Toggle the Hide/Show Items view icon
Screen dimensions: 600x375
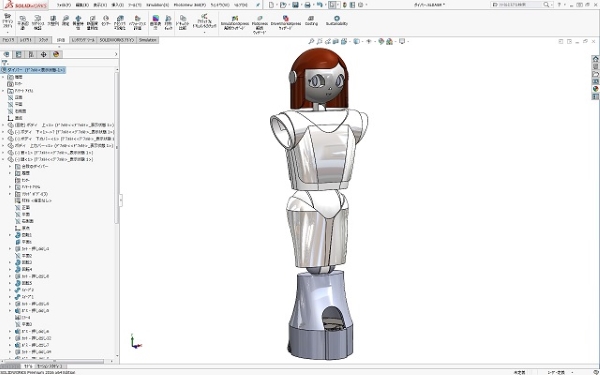click(x=368, y=41)
